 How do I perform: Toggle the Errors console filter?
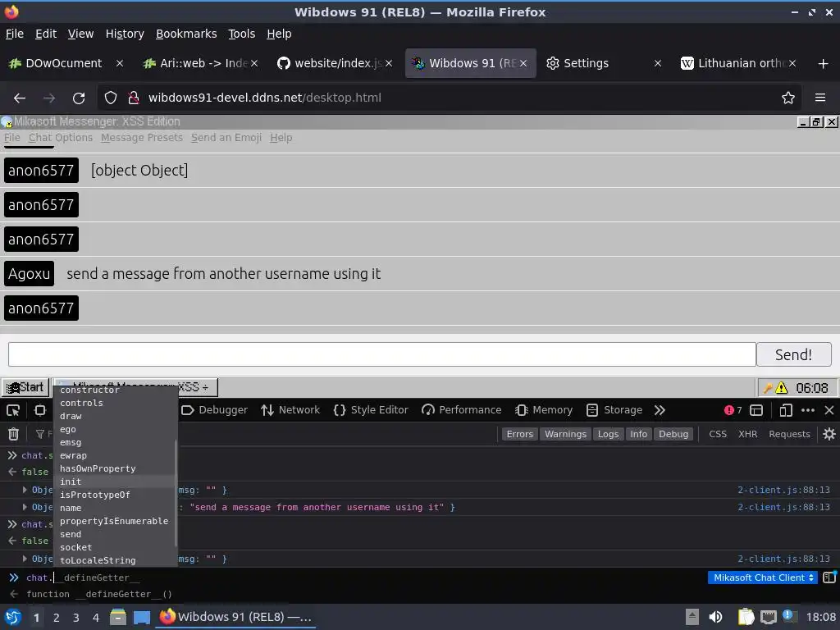click(519, 434)
